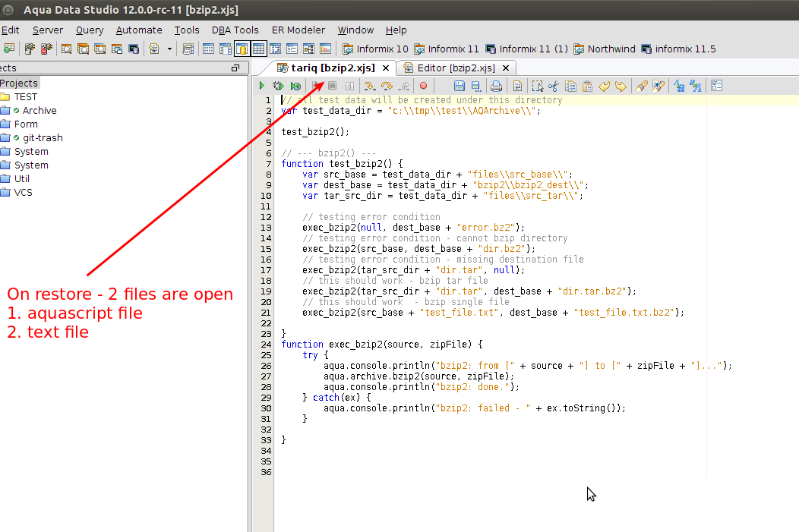Click the connect server plug icon
Viewport: 799px width, 532px height.
[30, 49]
